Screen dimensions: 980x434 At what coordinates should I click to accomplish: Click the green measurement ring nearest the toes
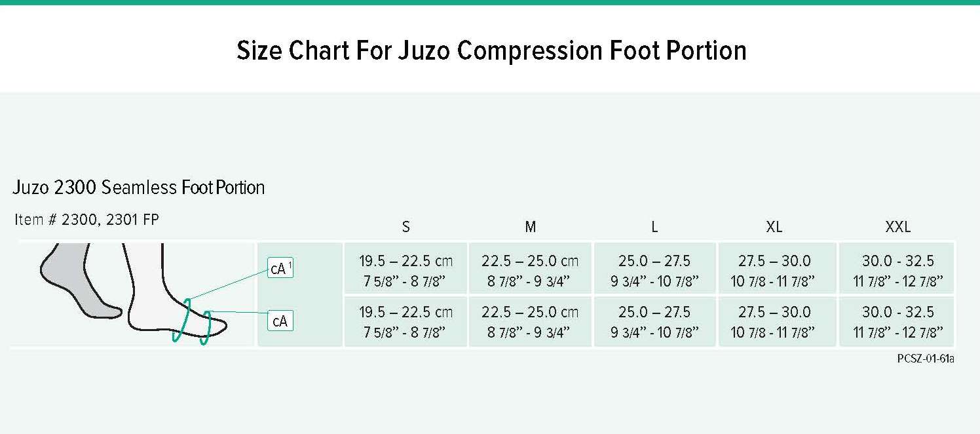tap(206, 327)
